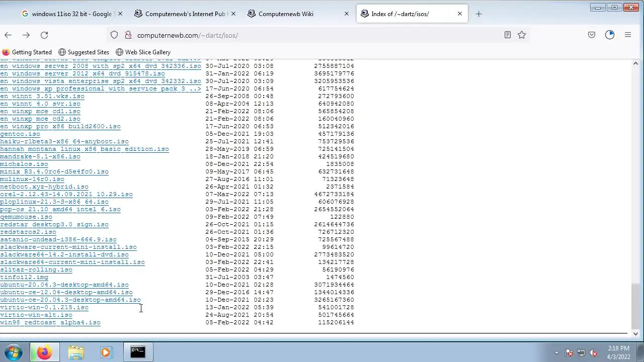Open the tracking protection shield icon
Screen dimensions: 644x362
coord(114,35)
